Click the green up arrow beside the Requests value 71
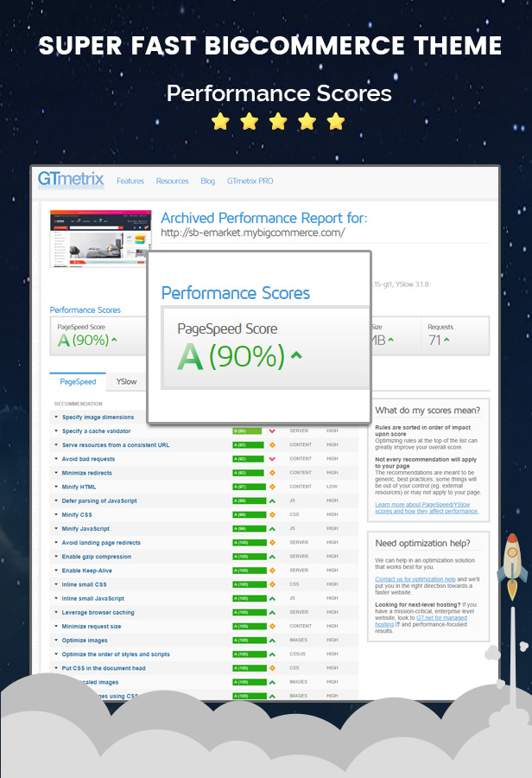The image size is (532, 778). pyautogui.click(x=446, y=340)
